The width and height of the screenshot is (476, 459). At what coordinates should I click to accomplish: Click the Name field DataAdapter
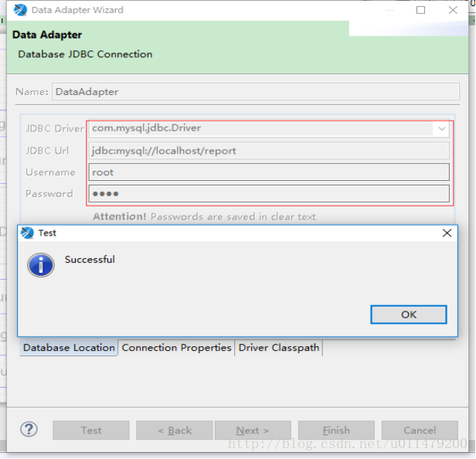(x=256, y=92)
